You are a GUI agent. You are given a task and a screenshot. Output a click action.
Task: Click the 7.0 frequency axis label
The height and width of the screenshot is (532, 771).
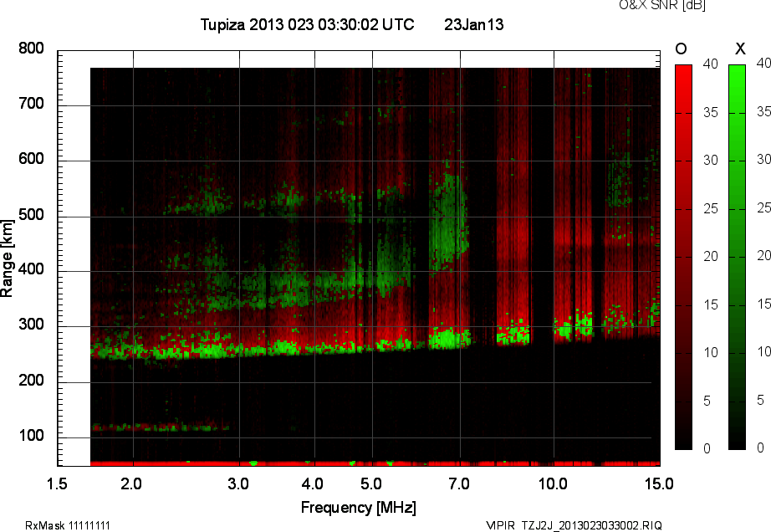[x=459, y=484]
